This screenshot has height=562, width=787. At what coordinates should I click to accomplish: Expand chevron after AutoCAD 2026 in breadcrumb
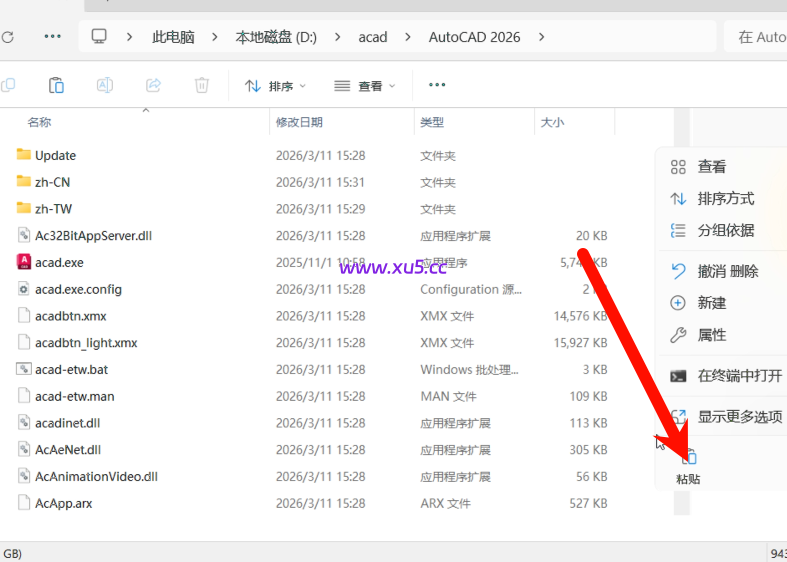pos(542,37)
